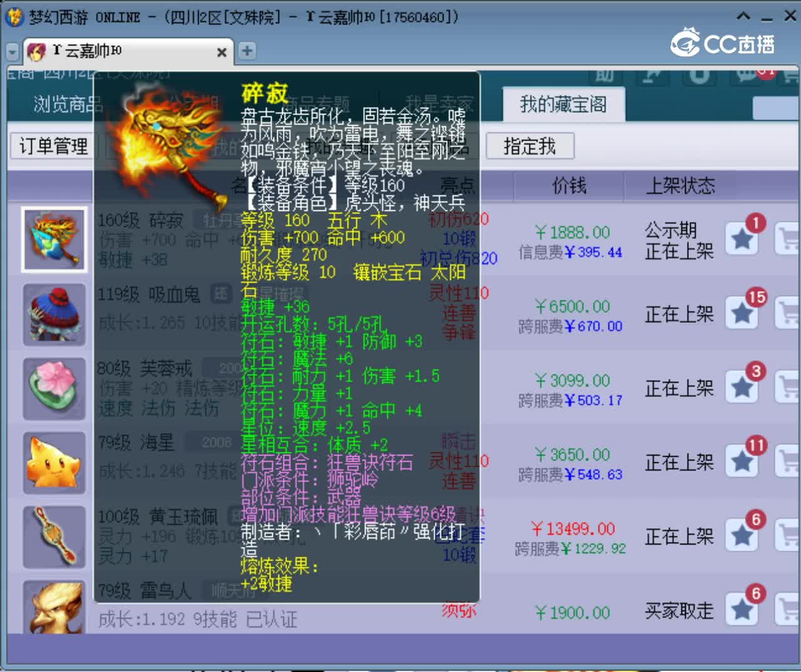Open the 浏览商品 tab
The height and width of the screenshot is (672, 801).
[x=68, y=104]
